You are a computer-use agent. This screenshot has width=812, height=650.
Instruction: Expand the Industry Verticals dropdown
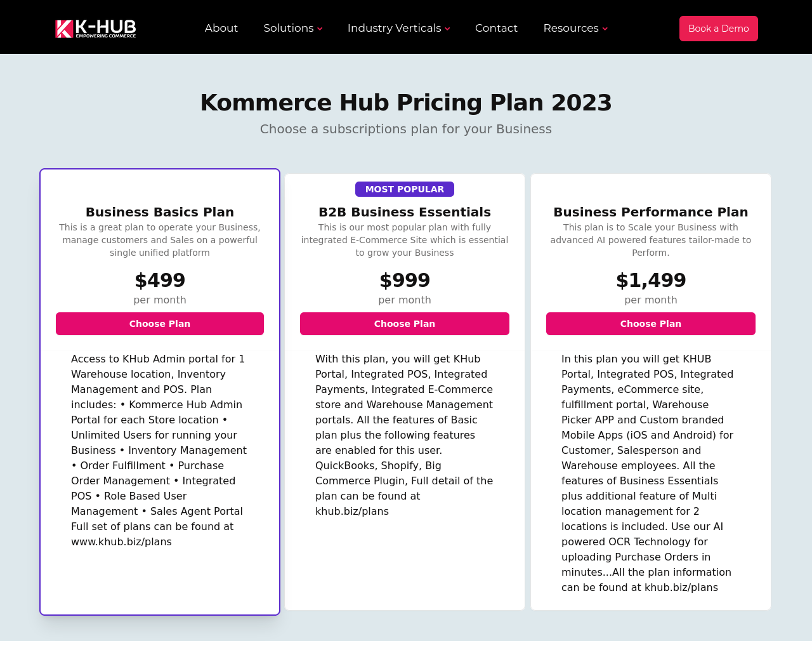(394, 29)
